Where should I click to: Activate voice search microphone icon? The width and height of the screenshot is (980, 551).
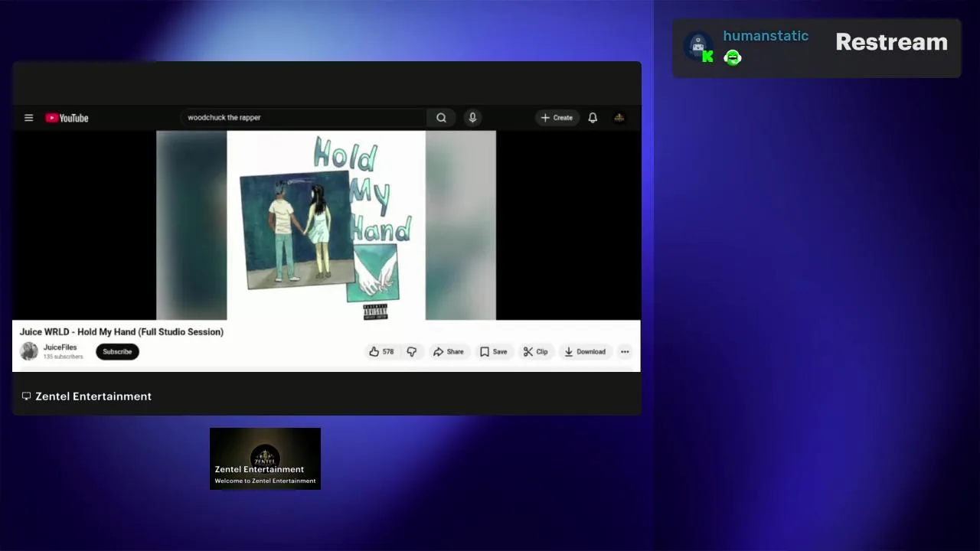(x=472, y=118)
